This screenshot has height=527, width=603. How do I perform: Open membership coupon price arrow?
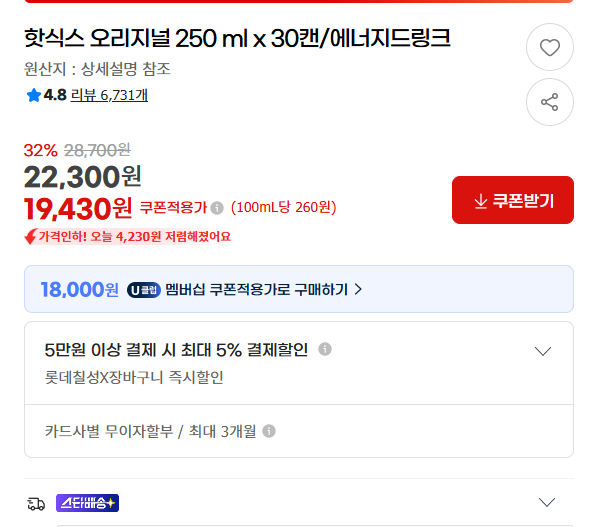click(358, 289)
